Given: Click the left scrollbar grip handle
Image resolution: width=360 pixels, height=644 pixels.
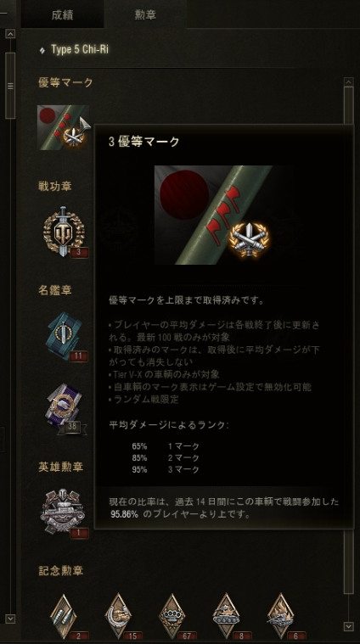Looking at the screenshot, I should 10,86.
